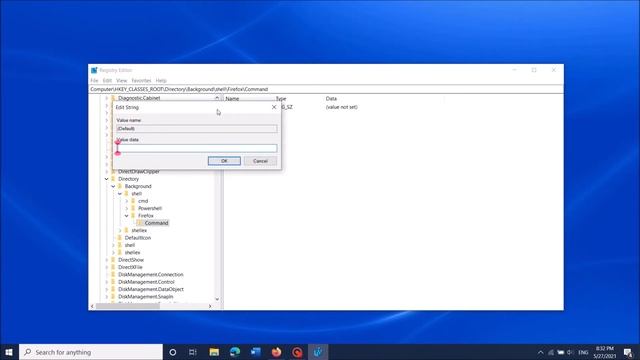The image size is (640, 360).
Task: Select the Directory key
Action: tap(129, 179)
